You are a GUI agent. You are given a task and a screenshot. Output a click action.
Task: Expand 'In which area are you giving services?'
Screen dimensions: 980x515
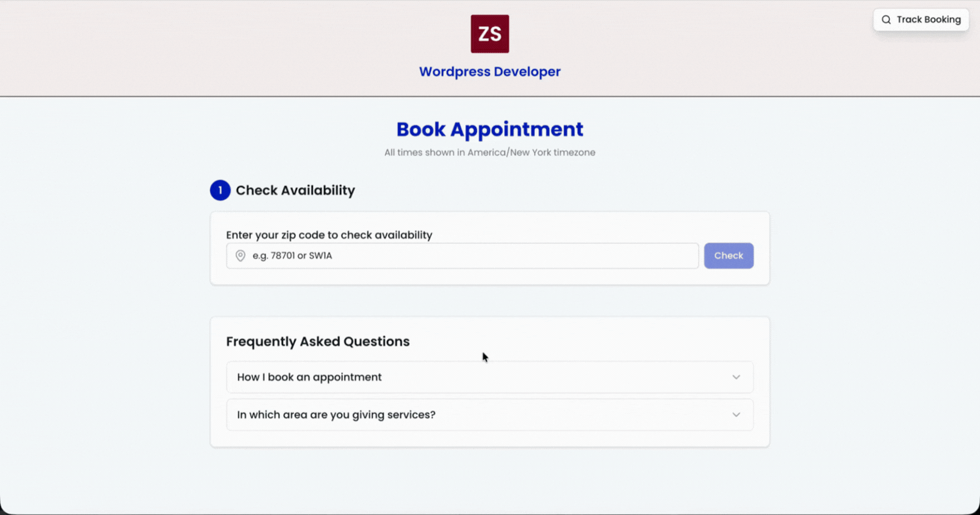pyautogui.click(x=489, y=415)
